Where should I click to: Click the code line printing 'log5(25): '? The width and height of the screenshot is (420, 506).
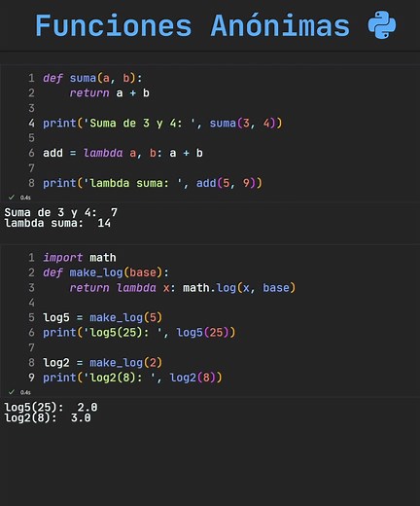[139, 333]
